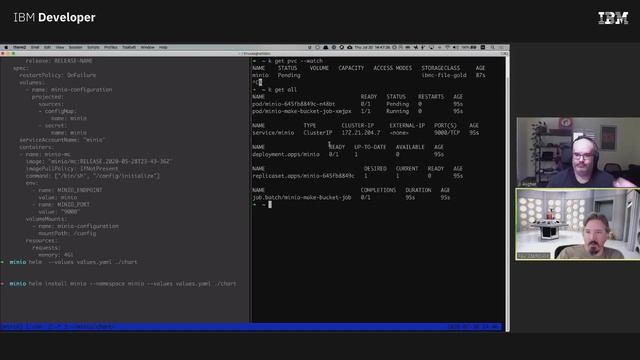Click the 'STORAGECLASS' column header
The width and height of the screenshot is (640, 360).
pos(440,68)
